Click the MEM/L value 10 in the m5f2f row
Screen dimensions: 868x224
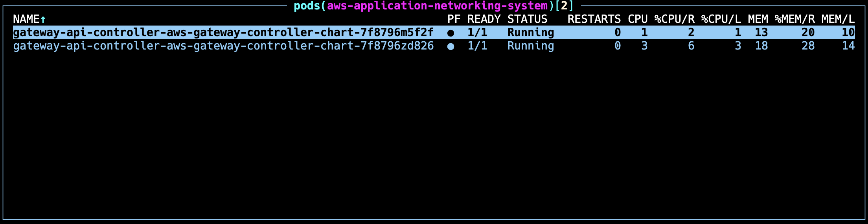coord(848,32)
